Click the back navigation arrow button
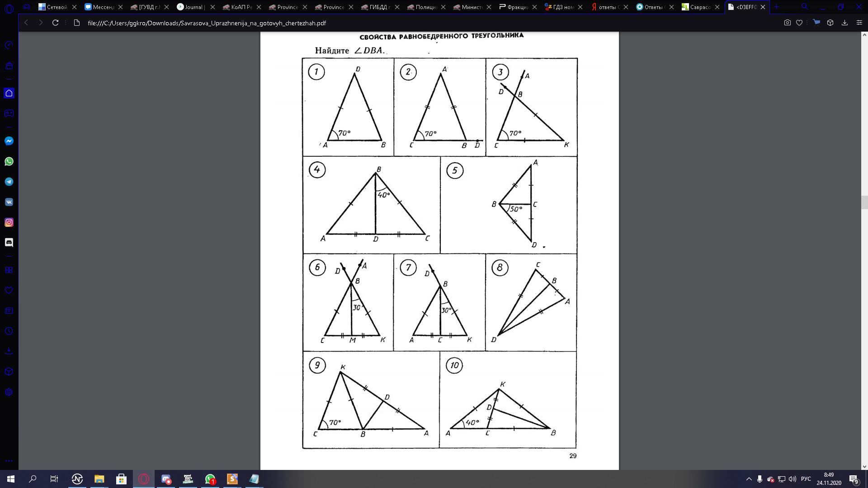This screenshot has width=868, height=488. click(26, 23)
